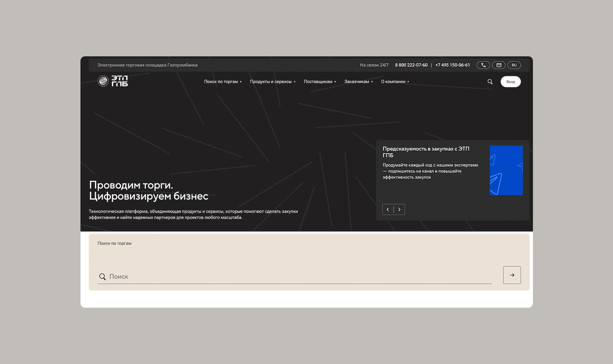
Task: Click inside the Поиск search input field
Action: 268,276
